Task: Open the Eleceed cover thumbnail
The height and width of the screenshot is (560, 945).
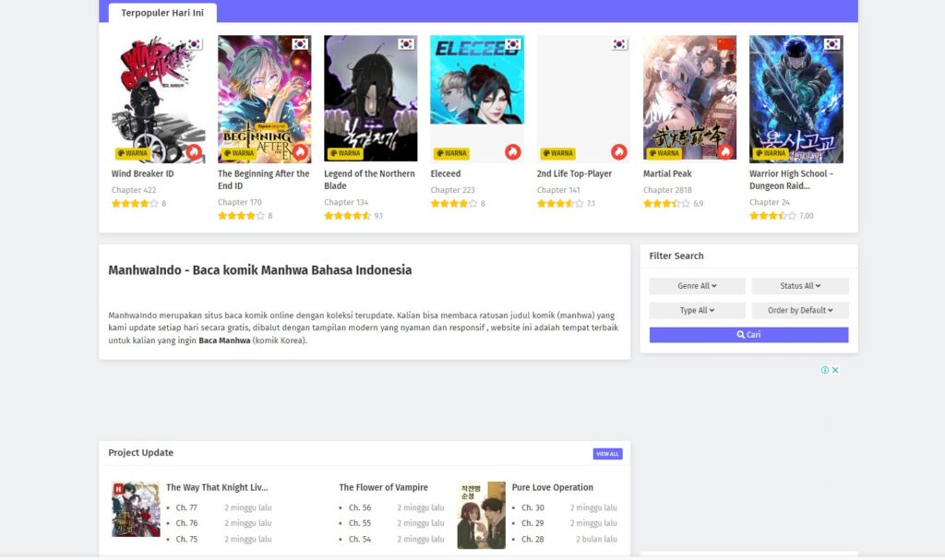Action: click(x=477, y=79)
